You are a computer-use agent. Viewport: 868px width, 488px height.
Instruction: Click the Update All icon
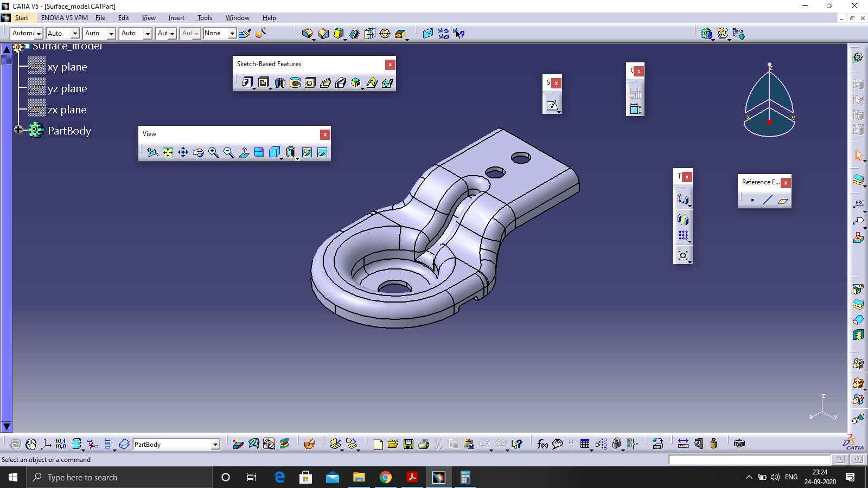pyautogui.click(x=16, y=444)
